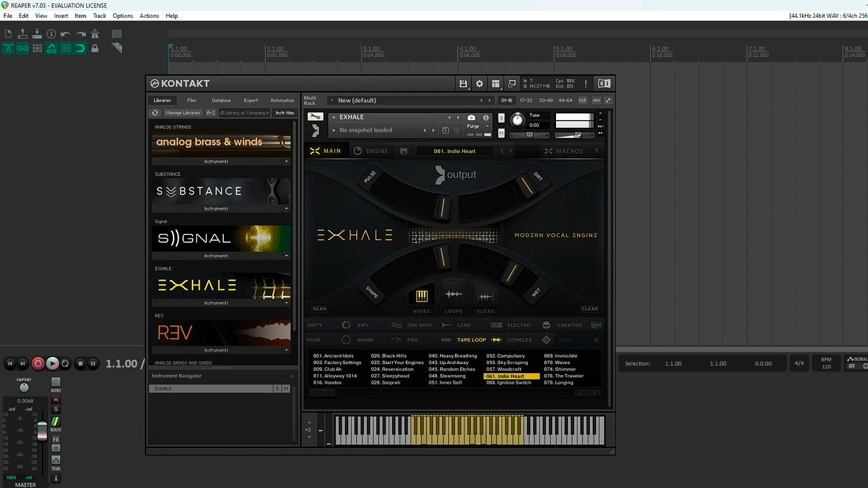868x488 pixels.
Task: Click the Manage Libraries button
Action: click(183, 112)
